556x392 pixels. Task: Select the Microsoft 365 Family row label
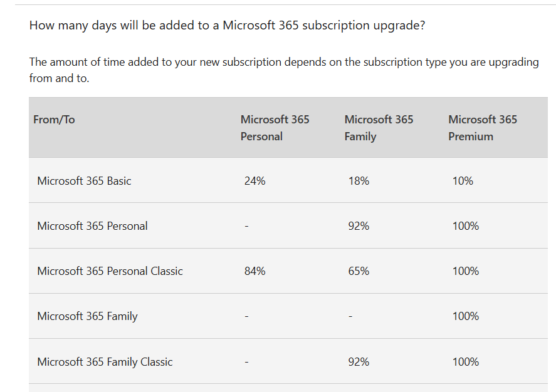[x=87, y=316]
